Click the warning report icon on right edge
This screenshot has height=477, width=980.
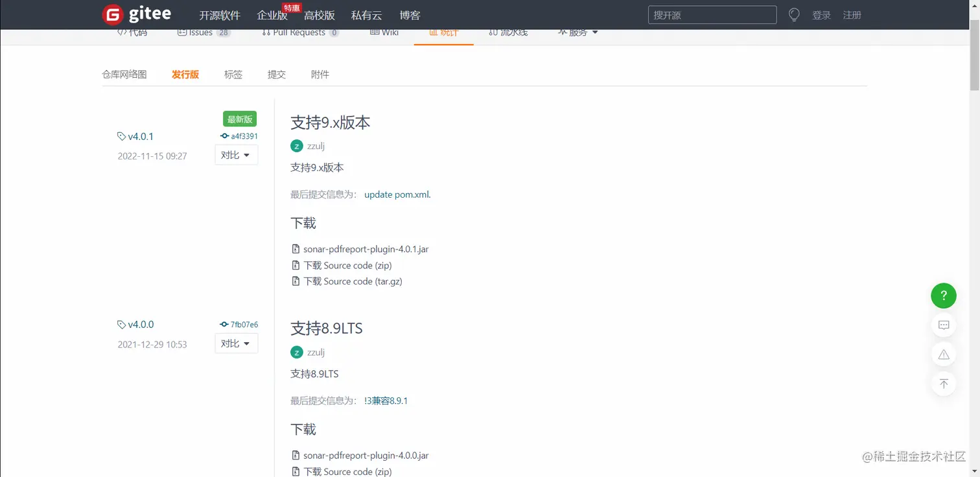(943, 354)
